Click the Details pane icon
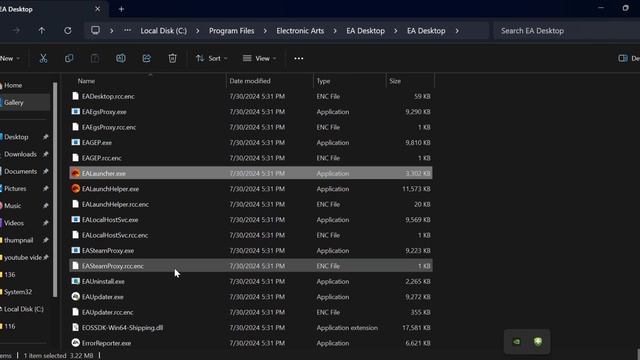Image resolution: width=640 pixels, height=360 pixels. coord(623,58)
